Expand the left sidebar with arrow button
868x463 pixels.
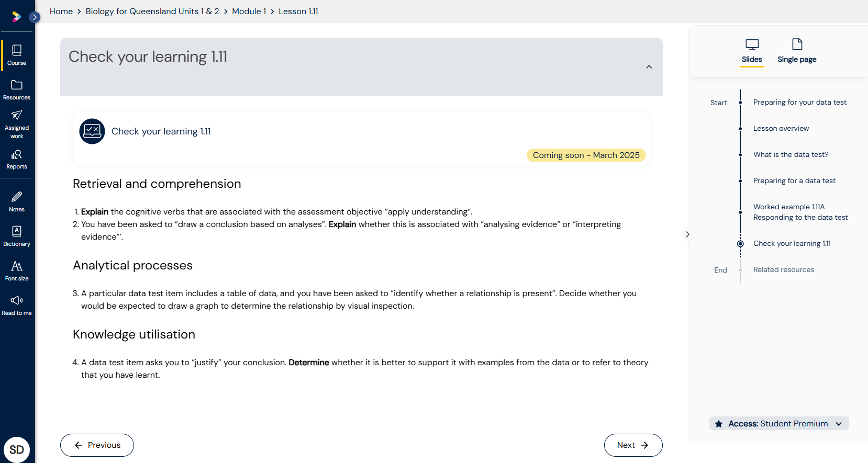35,17
